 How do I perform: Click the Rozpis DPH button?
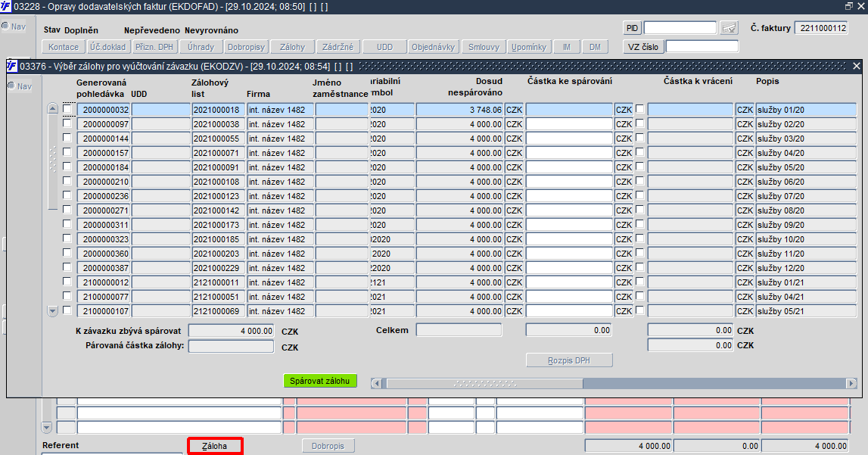click(569, 360)
